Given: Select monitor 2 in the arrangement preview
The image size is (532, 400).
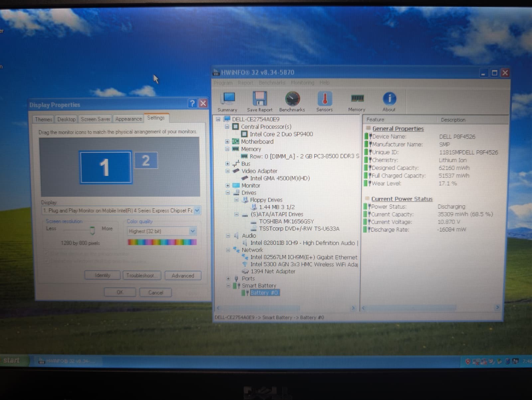Looking at the screenshot, I should tap(146, 160).
